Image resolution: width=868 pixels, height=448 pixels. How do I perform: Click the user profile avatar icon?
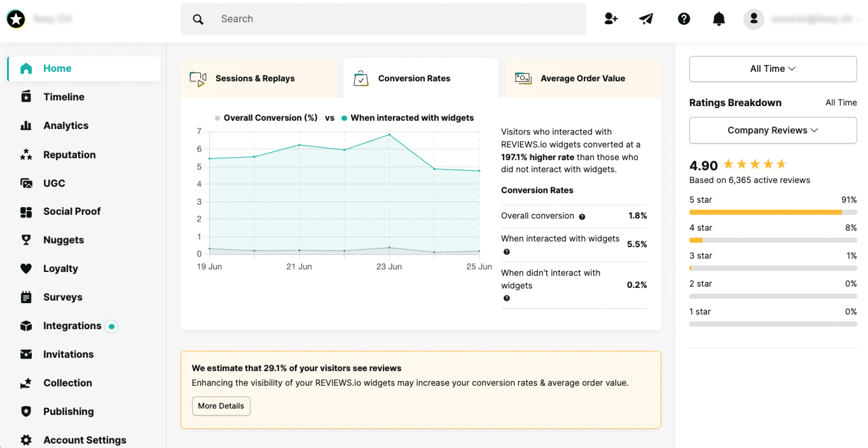(x=754, y=19)
